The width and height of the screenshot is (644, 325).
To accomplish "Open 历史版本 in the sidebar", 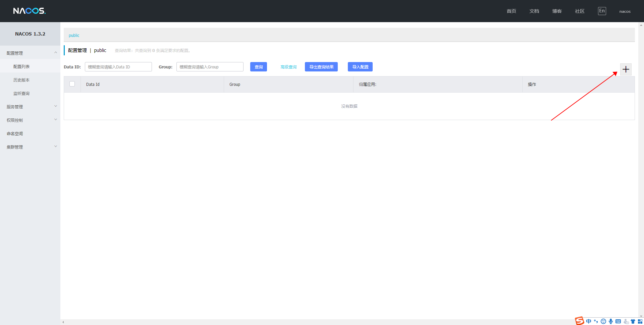I will click(x=21, y=80).
